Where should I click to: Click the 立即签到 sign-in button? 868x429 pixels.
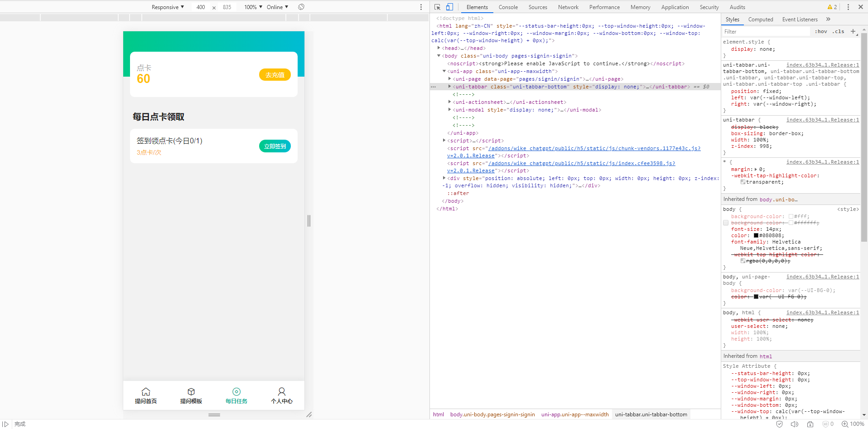(275, 146)
